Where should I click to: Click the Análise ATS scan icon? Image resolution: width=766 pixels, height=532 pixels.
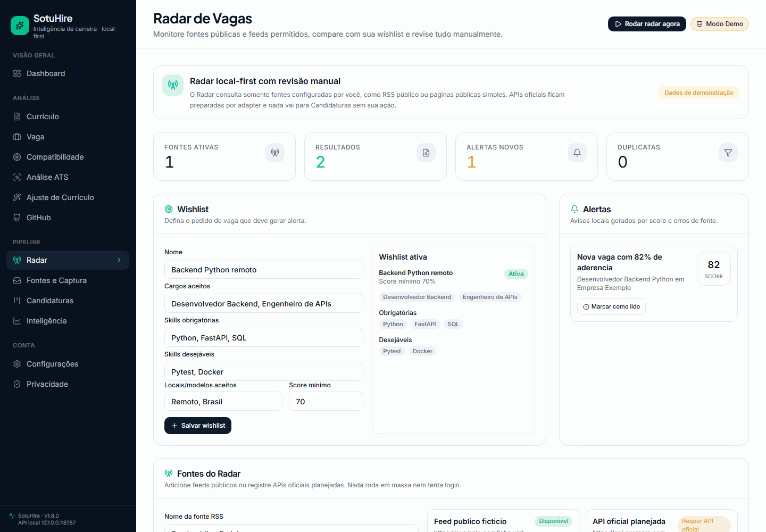[17, 177]
